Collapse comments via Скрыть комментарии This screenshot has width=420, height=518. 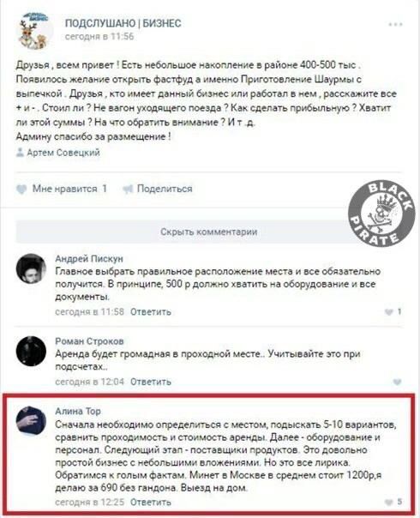[x=208, y=232]
